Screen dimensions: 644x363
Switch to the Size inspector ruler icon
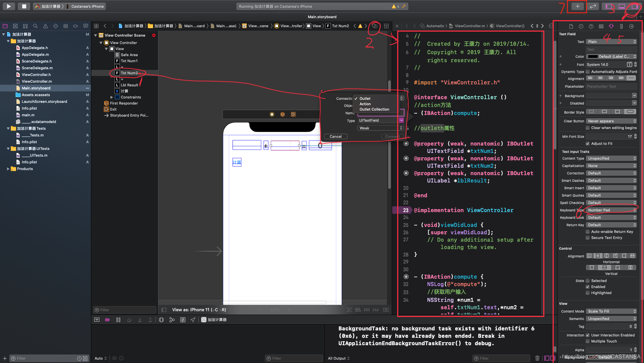coord(622,26)
